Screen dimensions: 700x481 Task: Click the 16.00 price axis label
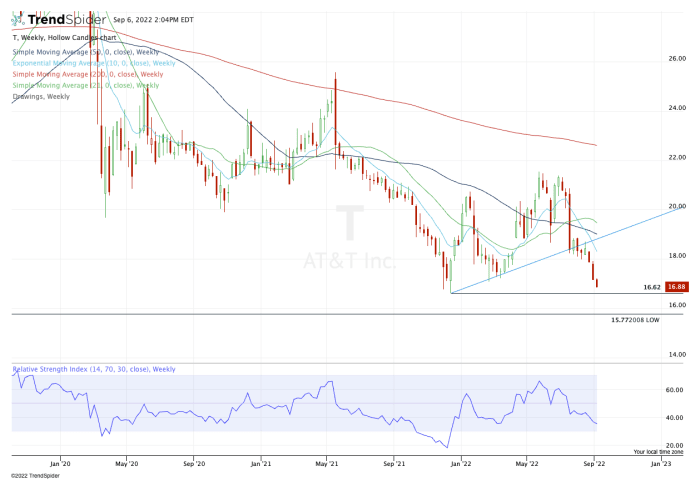(x=677, y=305)
